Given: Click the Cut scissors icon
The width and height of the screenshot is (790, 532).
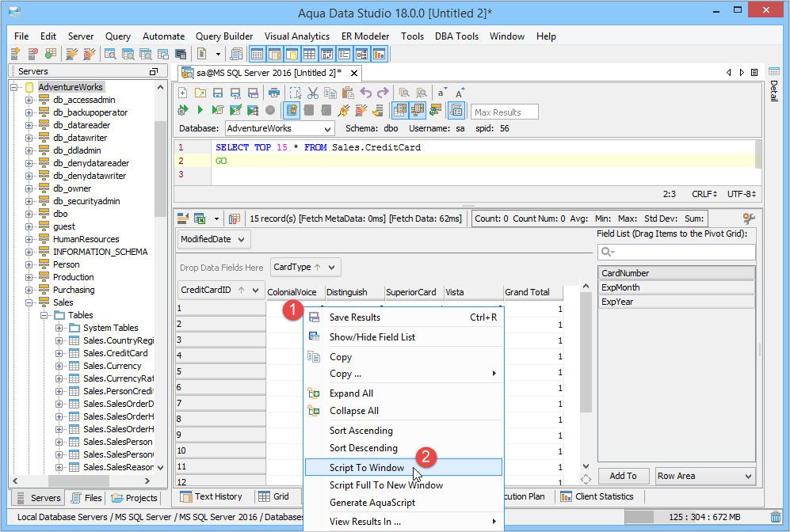Looking at the screenshot, I should point(313,93).
